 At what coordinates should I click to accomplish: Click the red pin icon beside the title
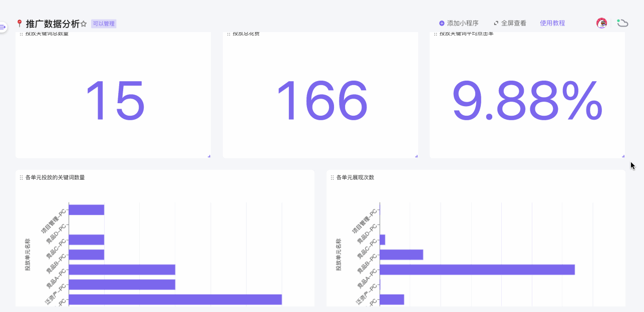click(x=20, y=24)
